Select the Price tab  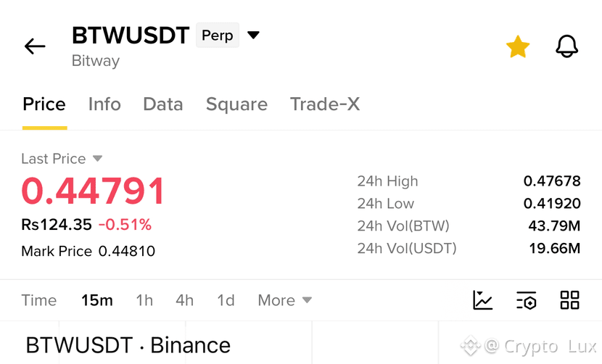pos(44,104)
